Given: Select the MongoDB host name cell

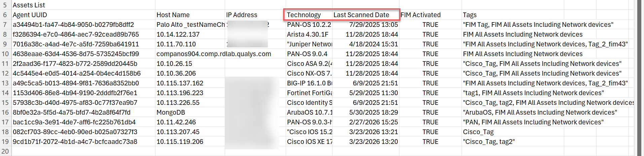Looking at the screenshot, I should (x=171, y=112).
